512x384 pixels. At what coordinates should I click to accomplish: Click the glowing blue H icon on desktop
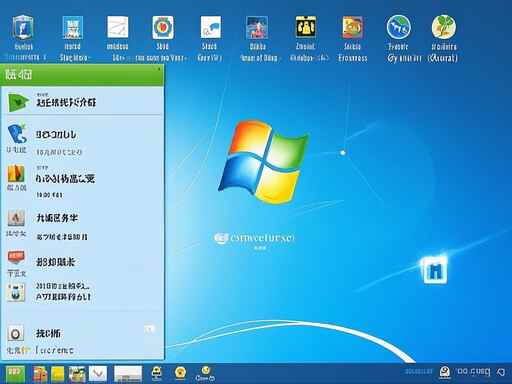click(x=435, y=270)
